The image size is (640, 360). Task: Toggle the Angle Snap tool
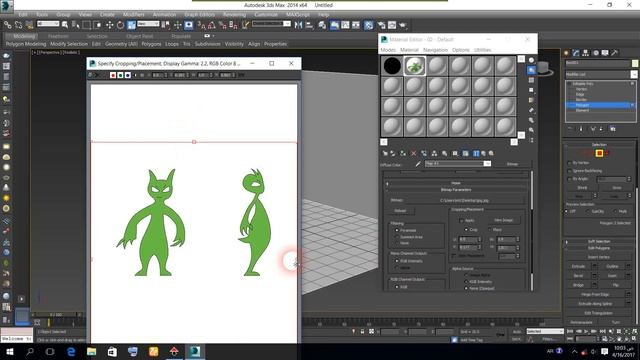pyautogui.click(x=211, y=25)
